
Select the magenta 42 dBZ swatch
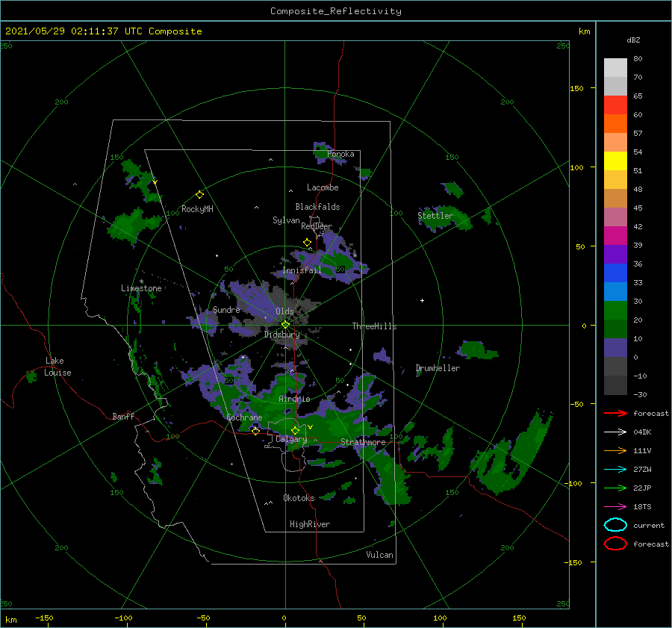click(615, 235)
